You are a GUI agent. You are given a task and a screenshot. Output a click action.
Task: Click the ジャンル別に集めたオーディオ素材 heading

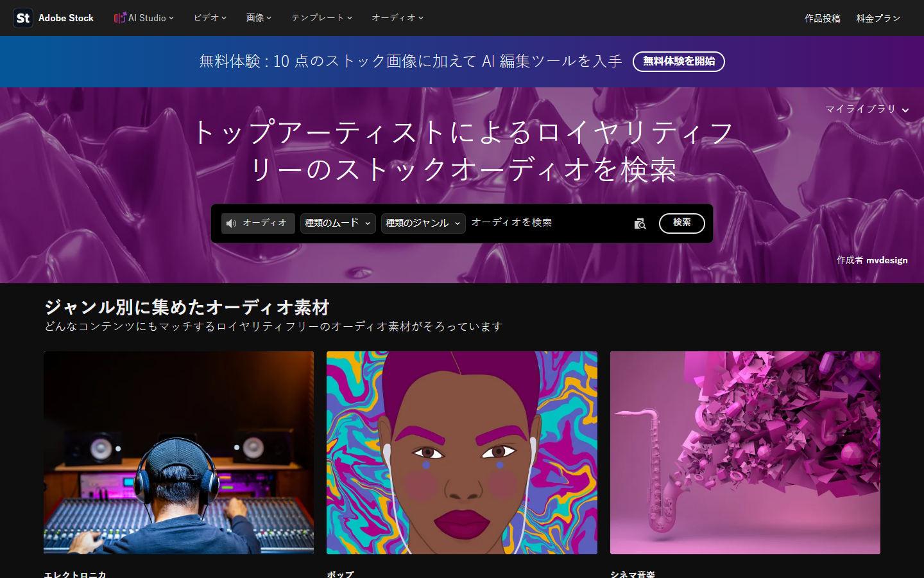pyautogui.click(x=187, y=307)
